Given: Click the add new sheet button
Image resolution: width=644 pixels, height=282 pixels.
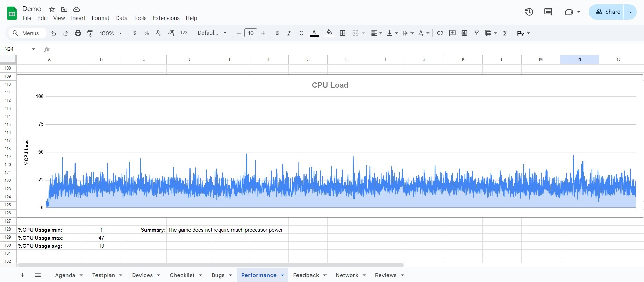Looking at the screenshot, I should 22,275.
